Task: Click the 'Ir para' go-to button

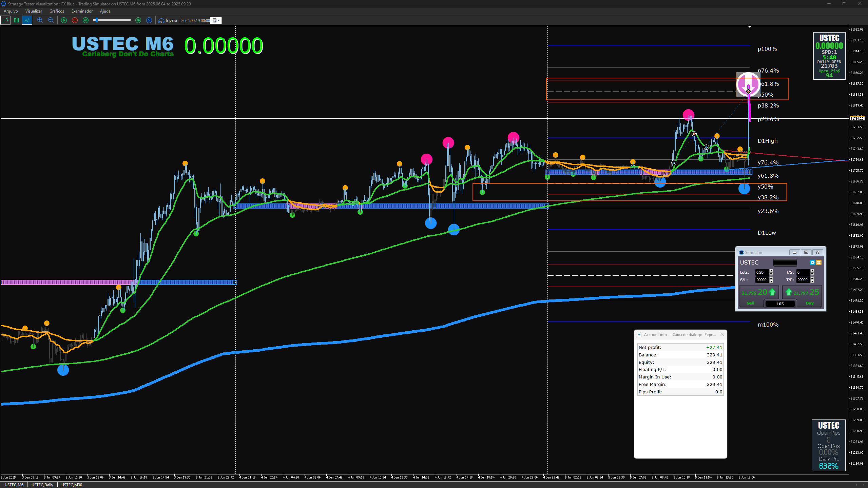Action: click(168, 20)
